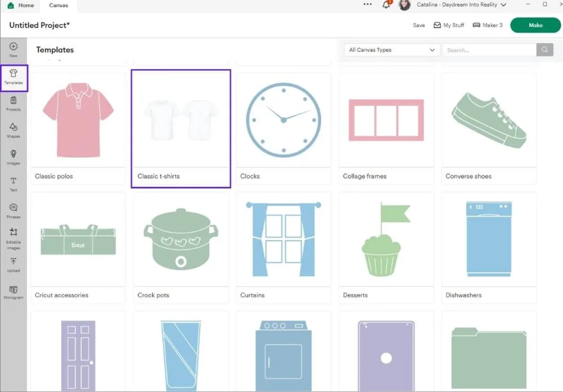Switch to the Canvas tab
Screen dimensions: 563x392
[59, 6]
